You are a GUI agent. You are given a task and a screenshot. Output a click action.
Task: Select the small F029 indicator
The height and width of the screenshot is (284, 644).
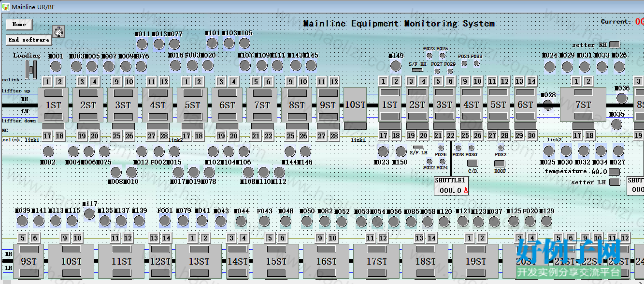tap(450, 71)
